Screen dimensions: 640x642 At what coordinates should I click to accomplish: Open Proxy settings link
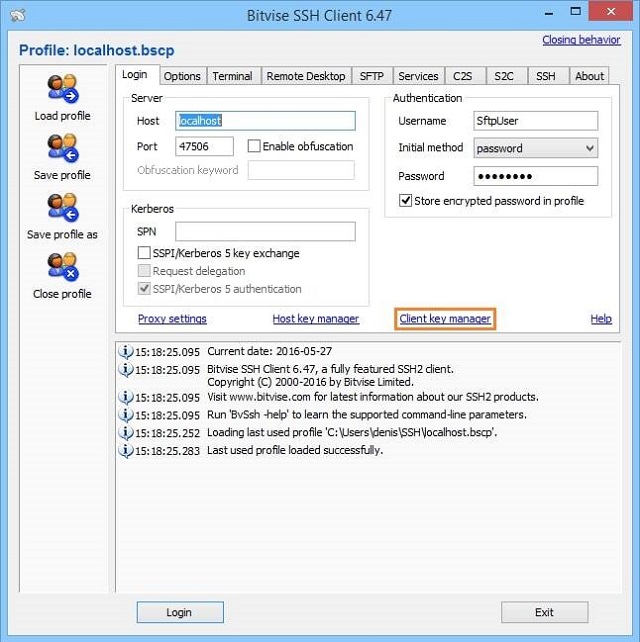pyautogui.click(x=172, y=319)
